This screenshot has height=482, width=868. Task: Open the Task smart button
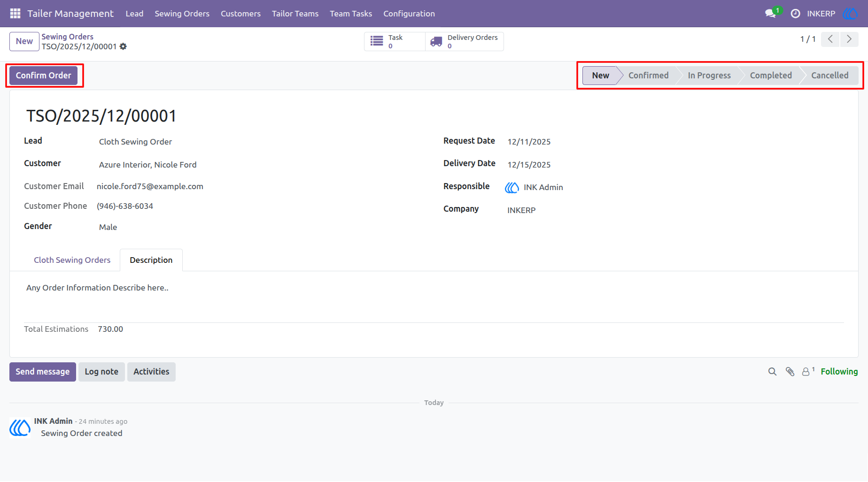(x=395, y=41)
